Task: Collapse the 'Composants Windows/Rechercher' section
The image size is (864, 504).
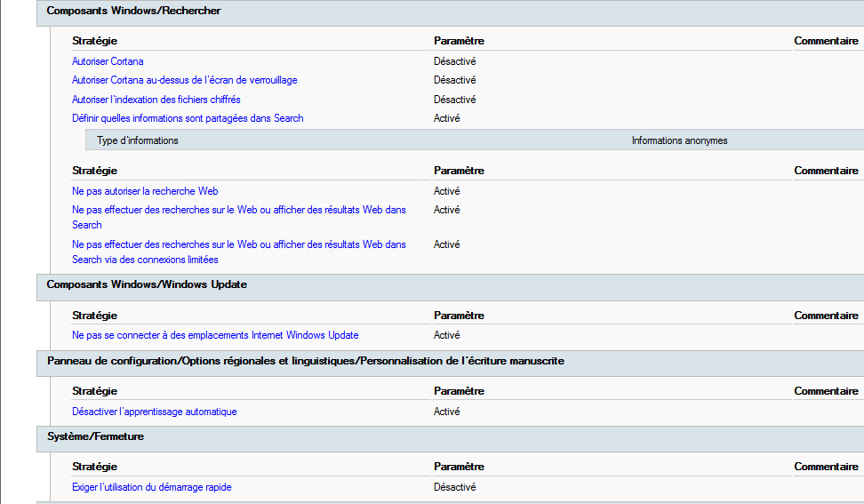Action: [133, 11]
